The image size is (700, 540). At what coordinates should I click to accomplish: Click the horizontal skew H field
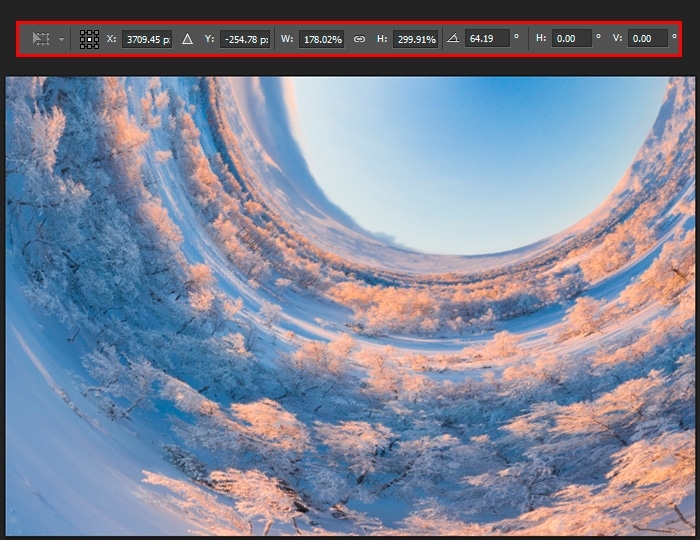pyautogui.click(x=571, y=39)
